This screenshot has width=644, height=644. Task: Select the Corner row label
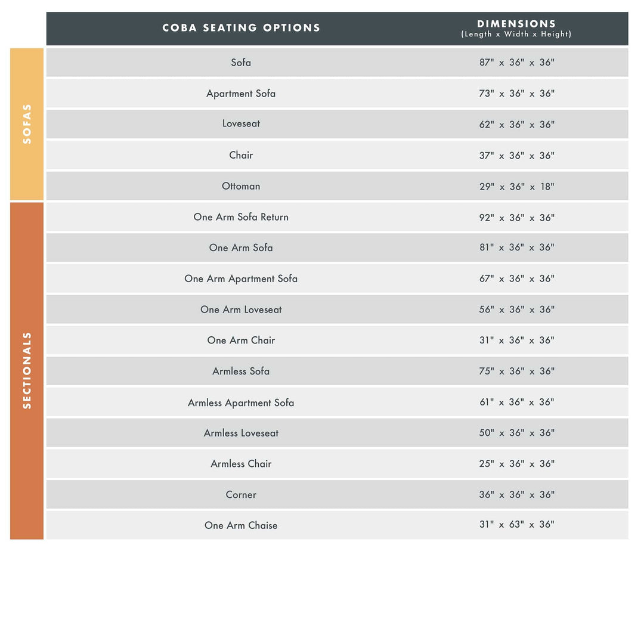(x=241, y=495)
